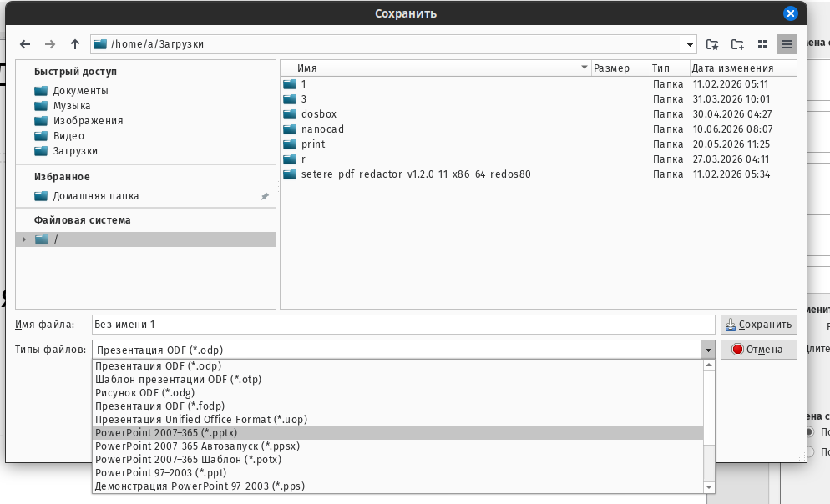Click the Отмена button
830x504 pixels.
coord(758,350)
